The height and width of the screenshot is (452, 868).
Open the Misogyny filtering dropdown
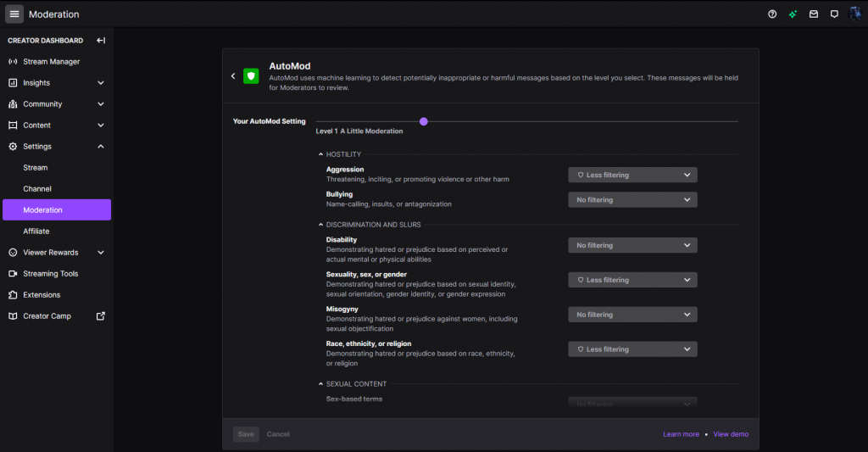point(632,315)
